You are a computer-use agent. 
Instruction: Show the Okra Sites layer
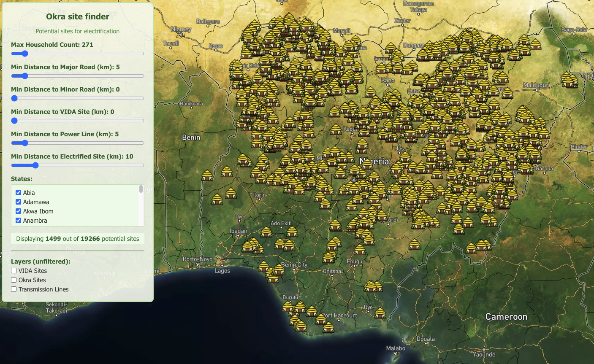(14, 280)
